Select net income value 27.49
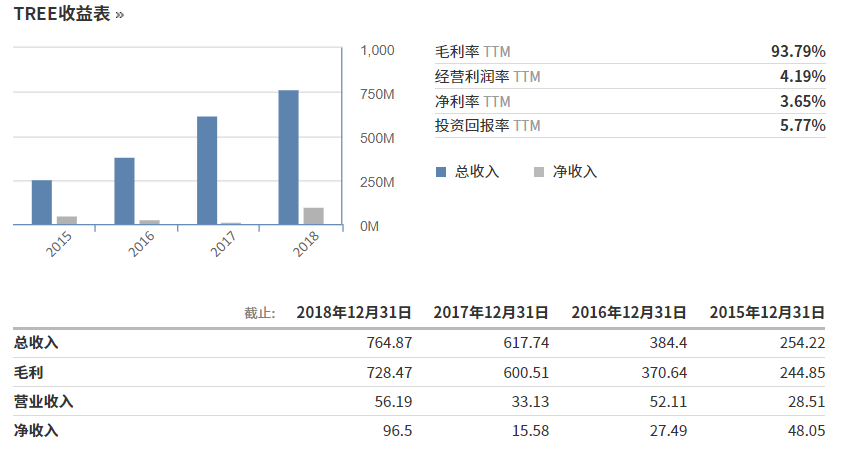Screen dimensions: 844x464 click(668, 431)
